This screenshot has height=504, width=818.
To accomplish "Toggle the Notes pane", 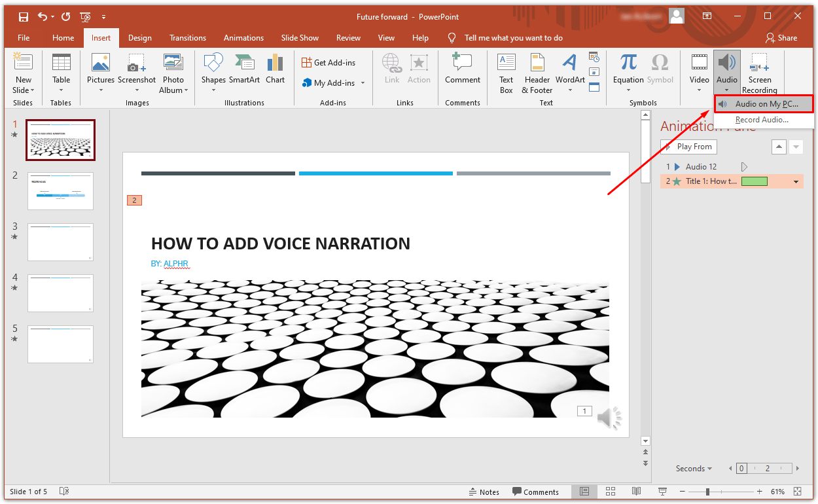I will pos(484,491).
